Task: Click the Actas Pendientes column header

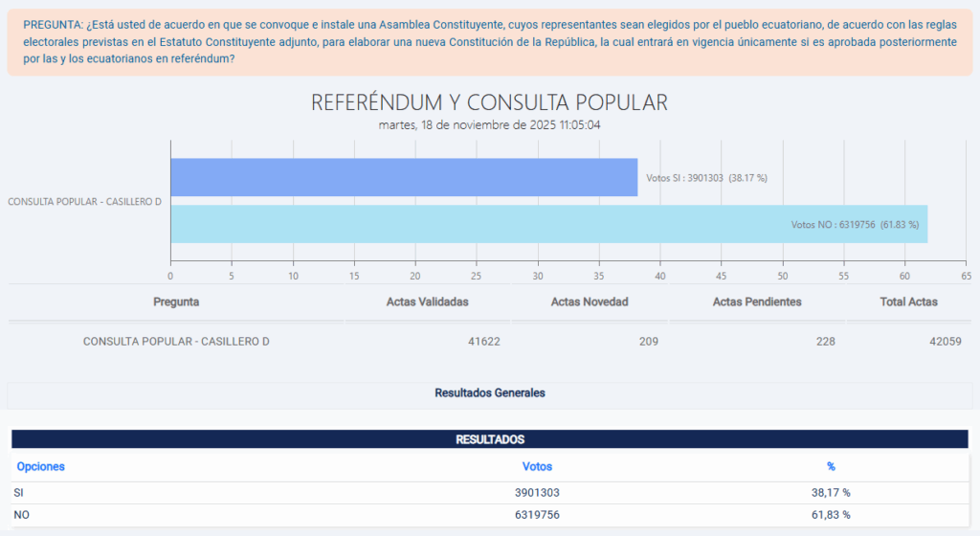Action: click(757, 301)
